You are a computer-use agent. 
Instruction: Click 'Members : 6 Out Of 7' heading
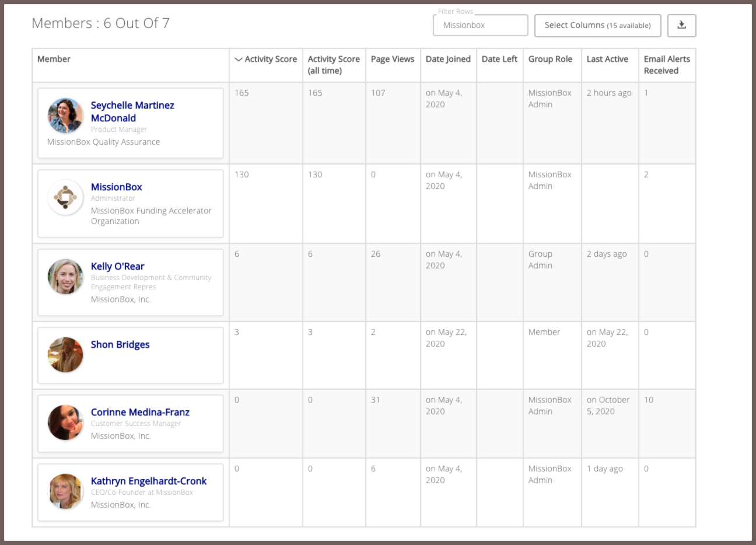pos(100,23)
